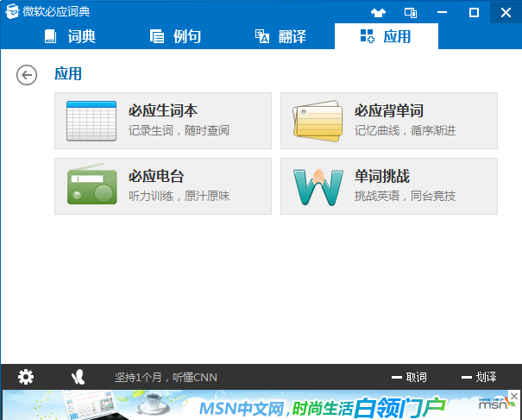
Task: Open the 翻译 tab
Action: (x=280, y=36)
